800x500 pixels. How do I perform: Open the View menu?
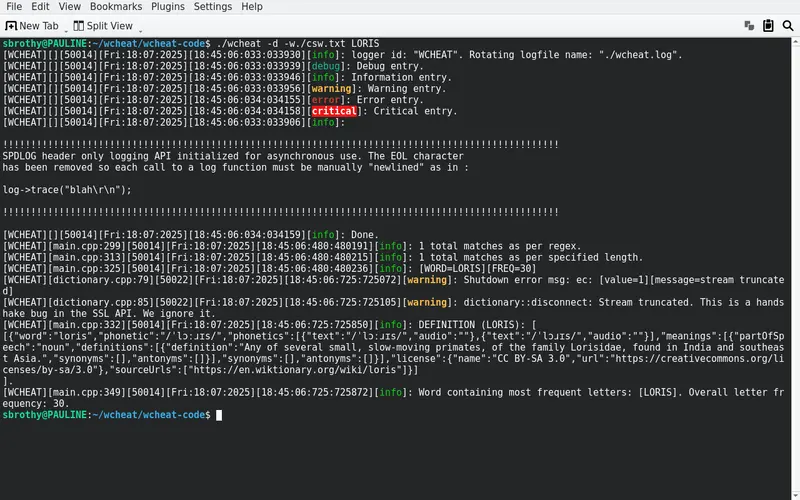(x=70, y=7)
